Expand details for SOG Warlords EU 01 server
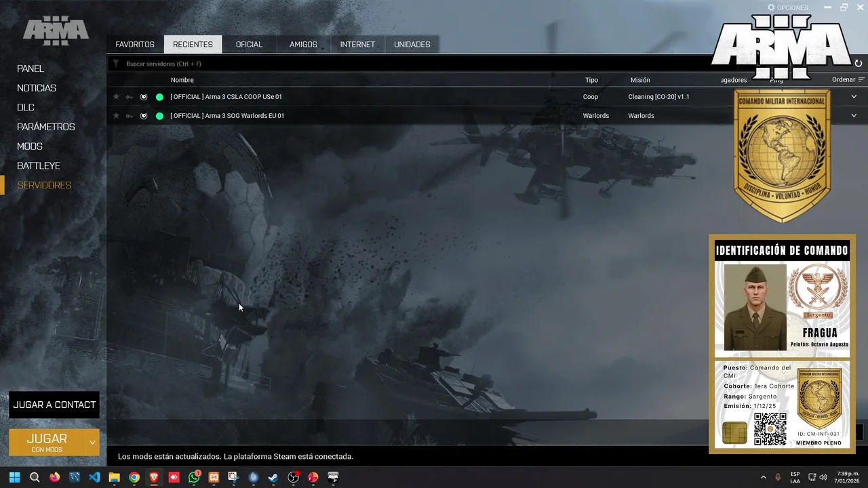This screenshot has height=488, width=868. pos(854,116)
